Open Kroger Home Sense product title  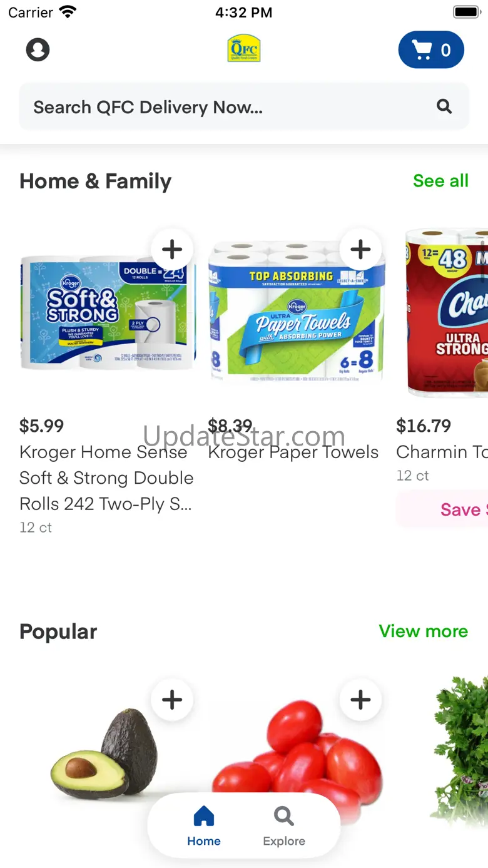(106, 477)
